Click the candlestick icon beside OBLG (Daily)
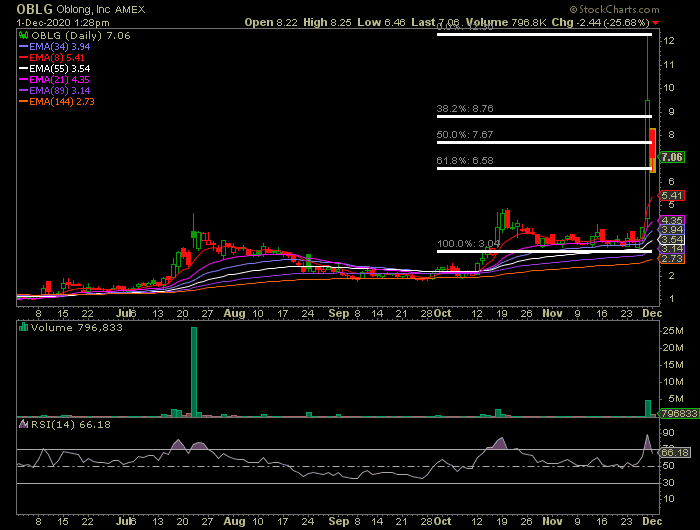This screenshot has height=530, width=700. (x=24, y=35)
